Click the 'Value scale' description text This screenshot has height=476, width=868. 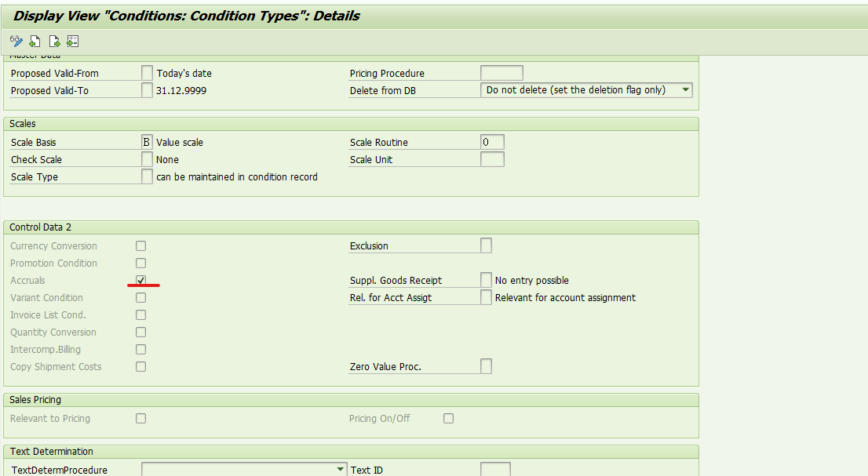pos(180,142)
